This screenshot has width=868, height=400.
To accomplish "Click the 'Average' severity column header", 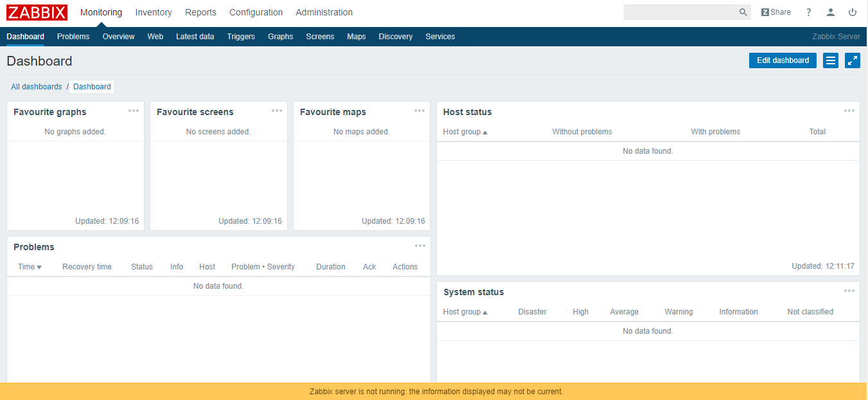I will point(624,312).
